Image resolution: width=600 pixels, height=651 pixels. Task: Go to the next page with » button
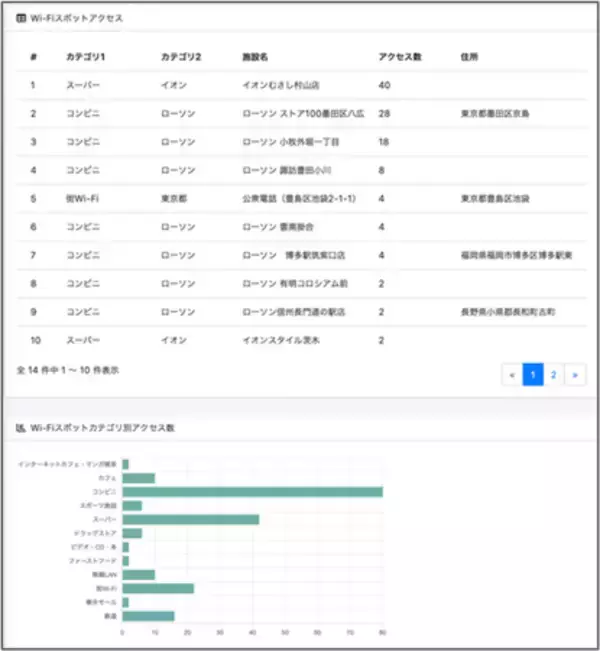tap(574, 375)
